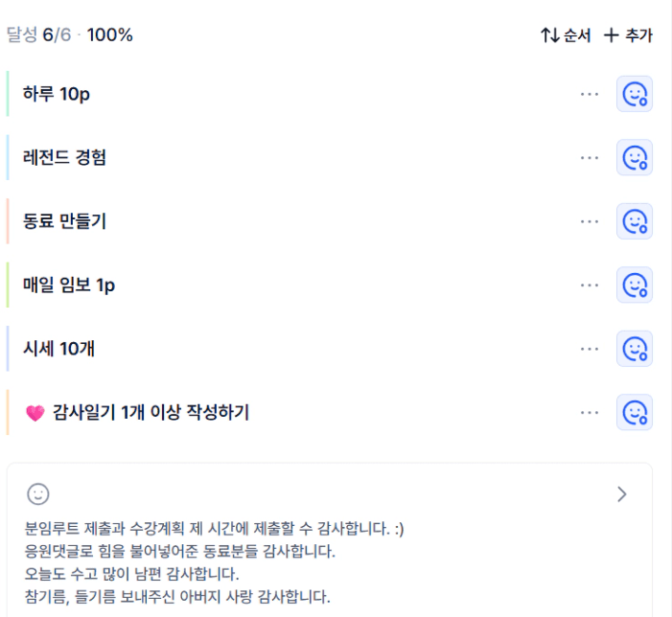Image resolution: width=672 pixels, height=617 pixels.
Task: Open the more options menu for 하루 10p
Action: (590, 94)
